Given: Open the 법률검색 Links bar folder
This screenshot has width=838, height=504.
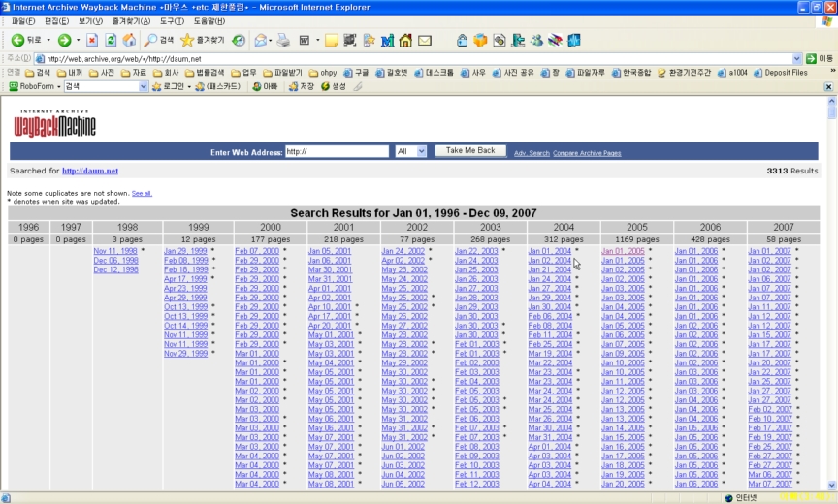Looking at the screenshot, I should coord(206,73).
